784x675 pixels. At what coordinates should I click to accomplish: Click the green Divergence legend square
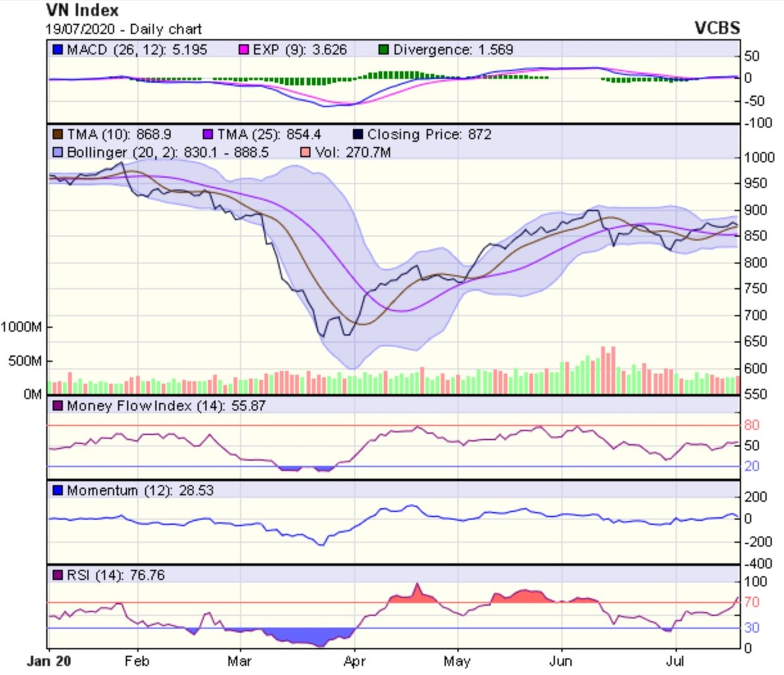[384, 50]
